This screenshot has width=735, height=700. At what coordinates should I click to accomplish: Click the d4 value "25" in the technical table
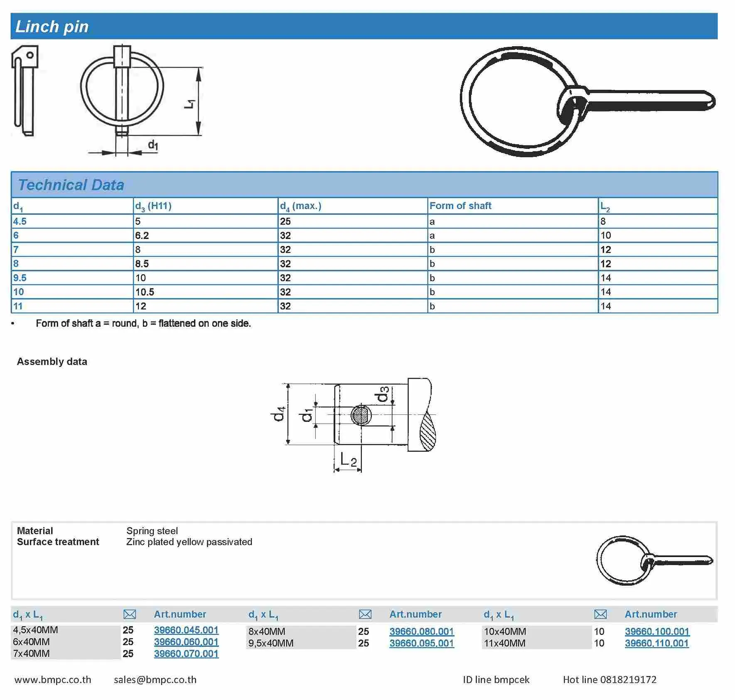285,221
